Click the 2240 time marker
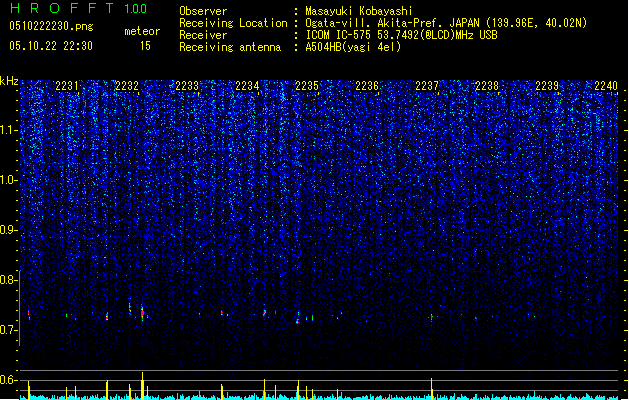629x400 pixels. click(x=606, y=86)
